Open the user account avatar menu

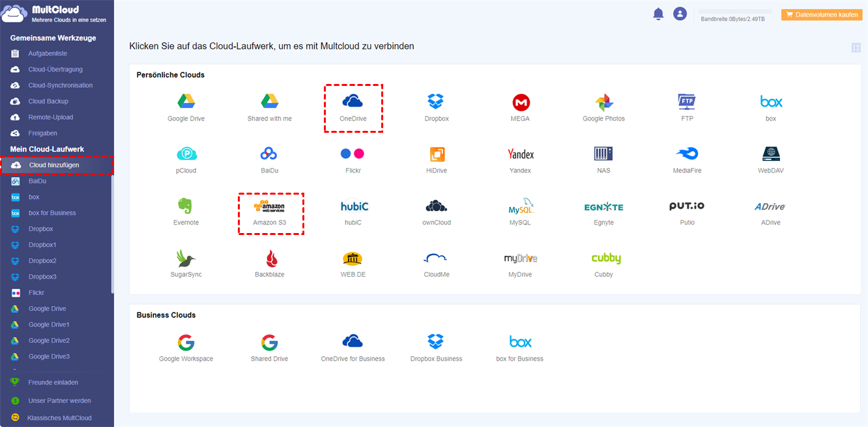(680, 14)
